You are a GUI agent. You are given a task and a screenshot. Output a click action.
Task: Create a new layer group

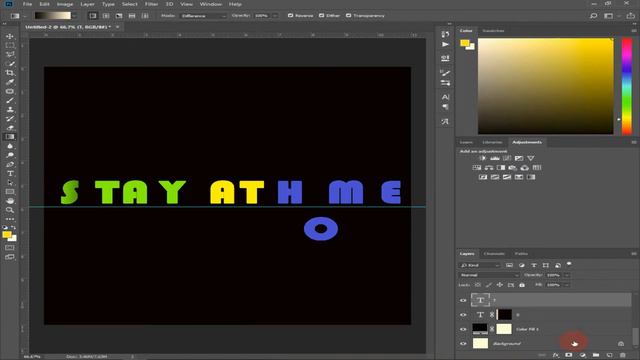click(x=596, y=355)
